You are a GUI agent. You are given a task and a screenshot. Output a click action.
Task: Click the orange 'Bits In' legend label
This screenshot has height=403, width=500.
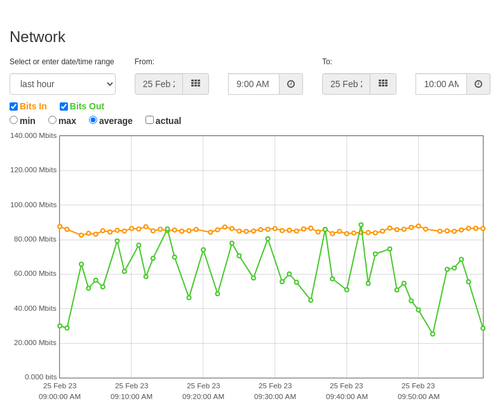[33, 106]
